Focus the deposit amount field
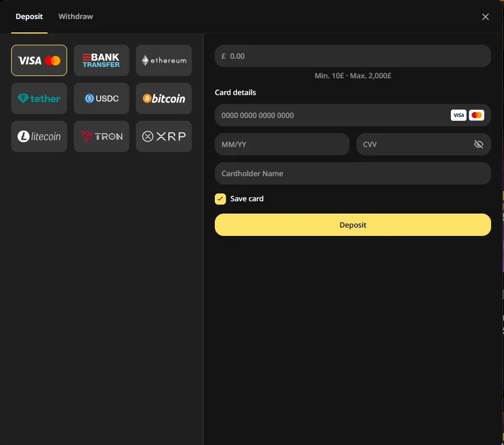The width and height of the screenshot is (504, 445). tap(352, 56)
